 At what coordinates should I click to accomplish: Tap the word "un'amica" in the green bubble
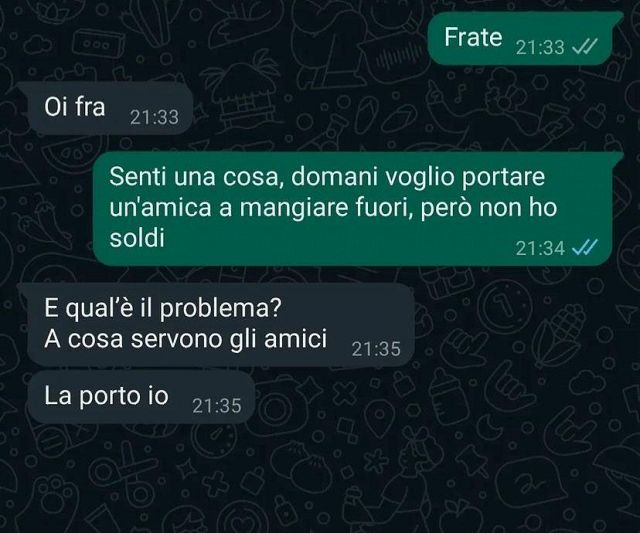pos(160,208)
